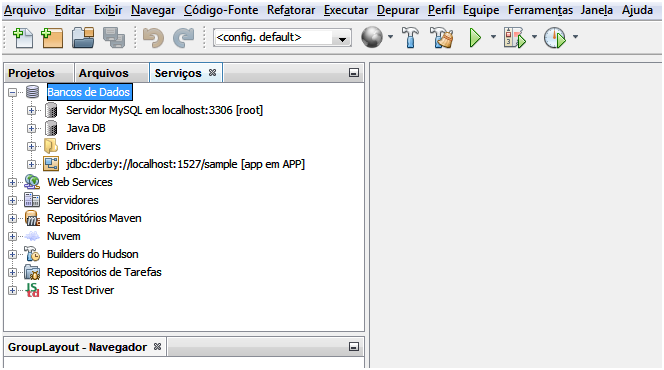
Task: Expand the Java DB node
Action: [31, 128]
